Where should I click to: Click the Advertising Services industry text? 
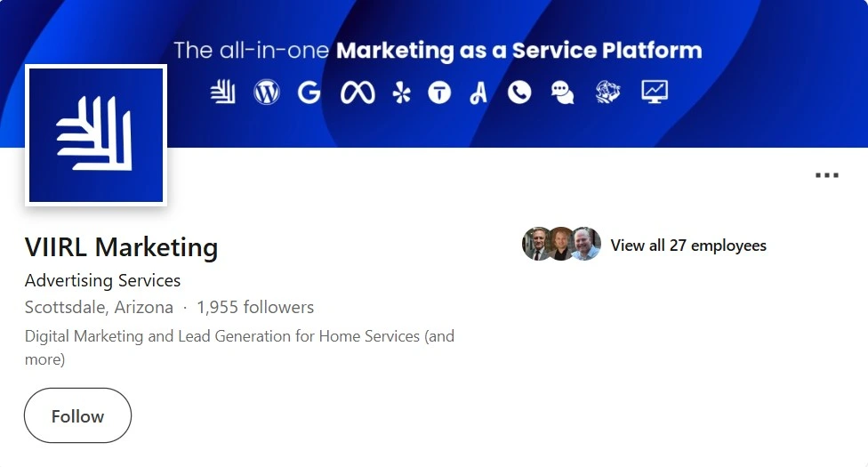102,280
